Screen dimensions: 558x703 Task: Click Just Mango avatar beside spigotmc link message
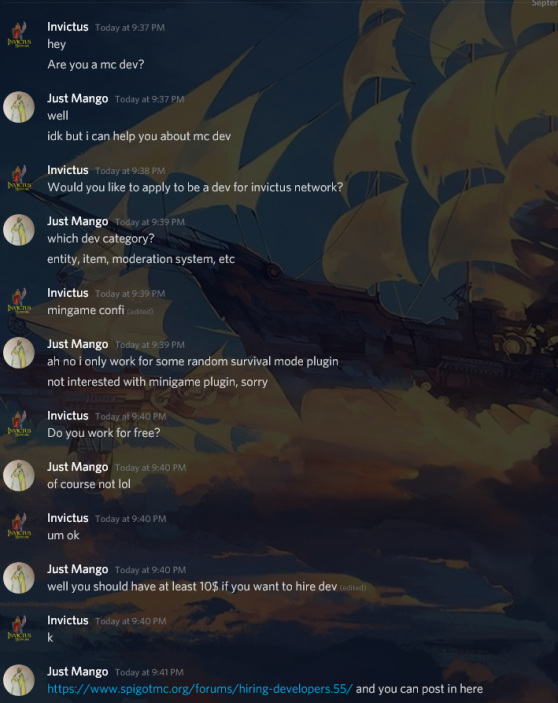click(x=19, y=680)
